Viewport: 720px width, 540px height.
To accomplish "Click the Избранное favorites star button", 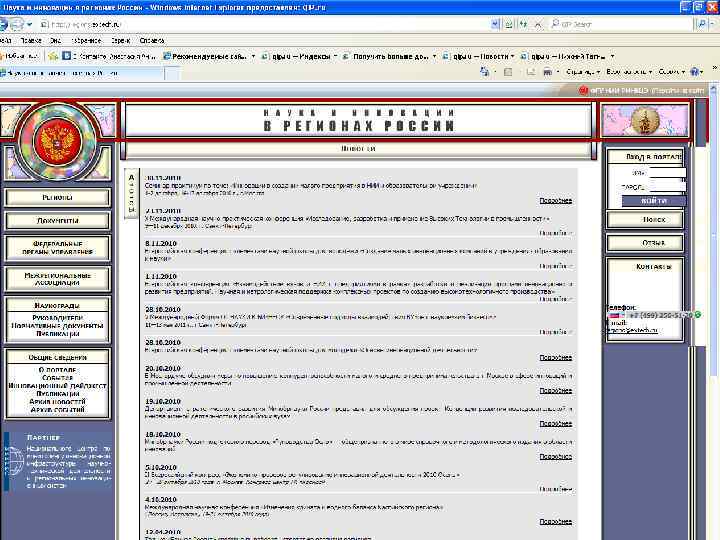I will pos(19,56).
